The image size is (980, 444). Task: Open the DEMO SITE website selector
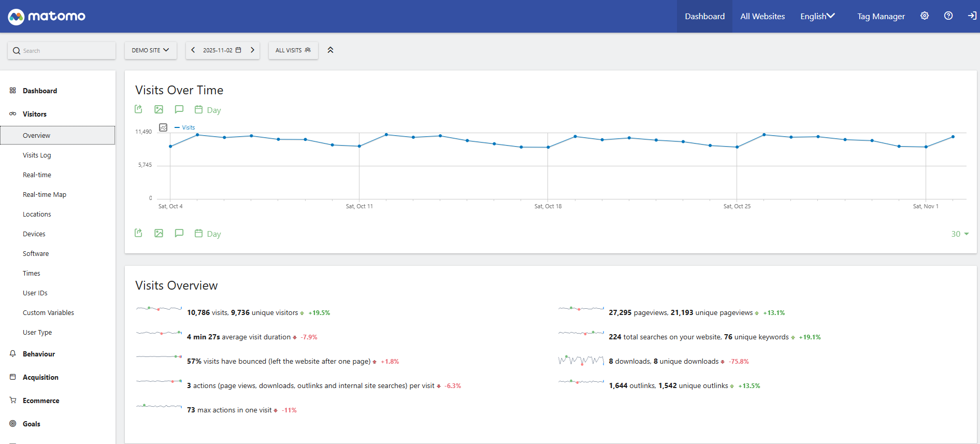150,50
